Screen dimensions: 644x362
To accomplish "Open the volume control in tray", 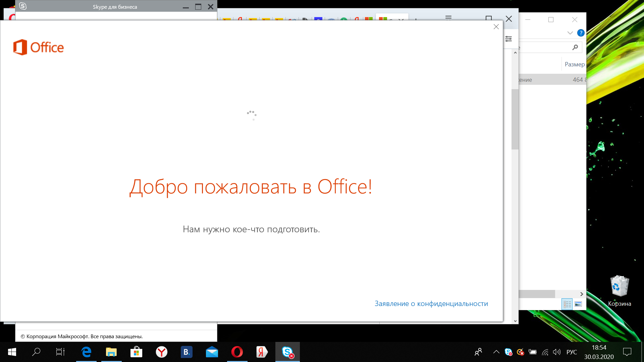I will click(557, 352).
